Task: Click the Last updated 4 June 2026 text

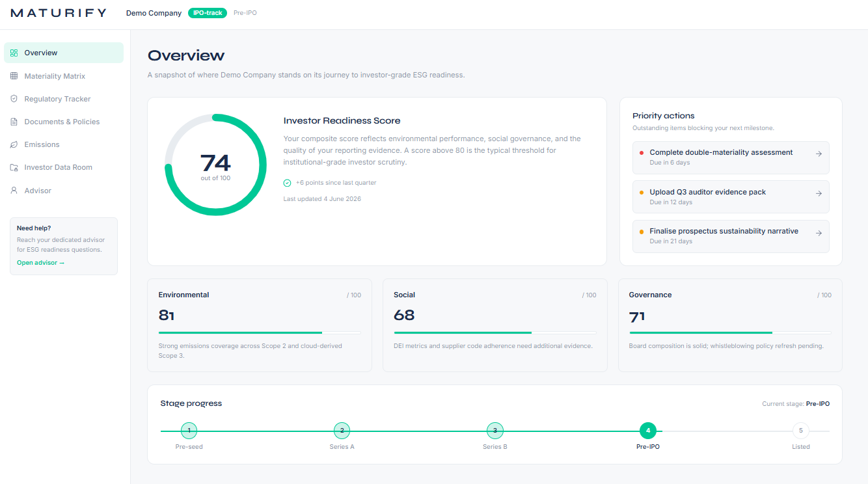Action: tap(322, 199)
